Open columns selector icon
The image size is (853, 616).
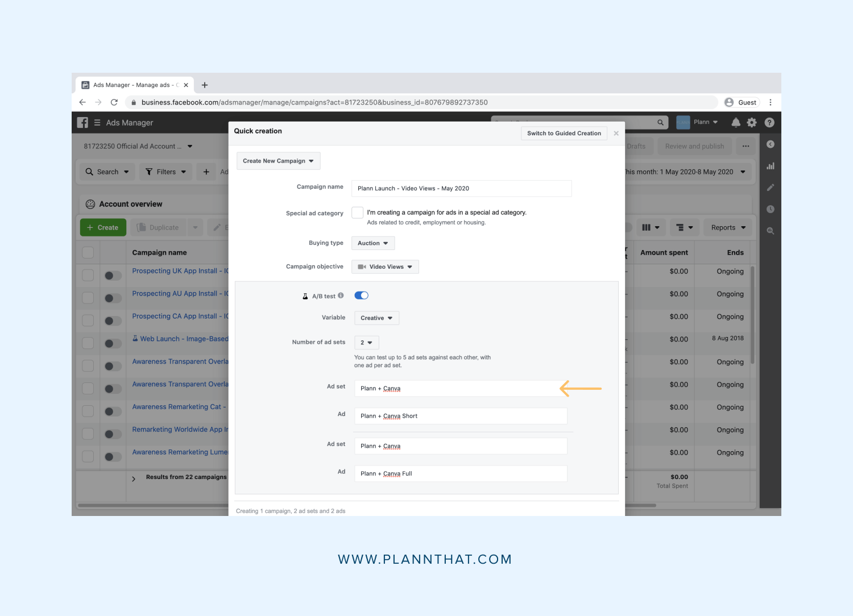[651, 227]
